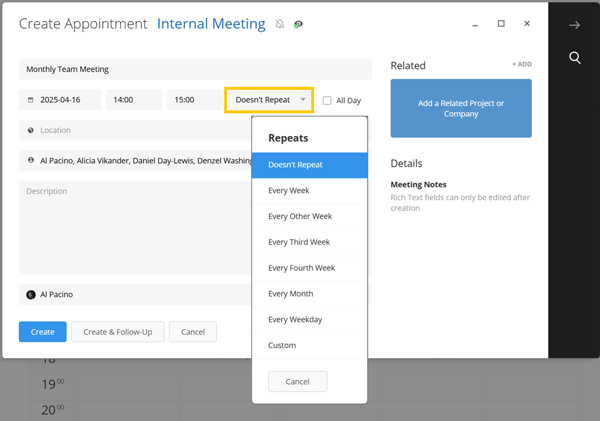This screenshot has height=421, width=600.
Task: Click the search magnifier icon
Action: (575, 58)
